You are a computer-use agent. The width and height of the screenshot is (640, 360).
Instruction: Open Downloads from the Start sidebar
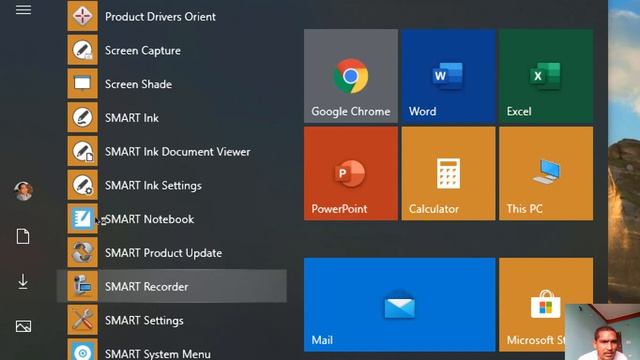coord(23,282)
